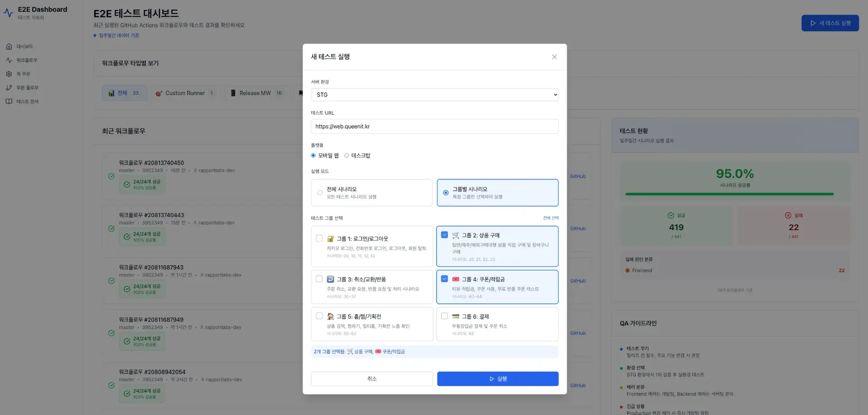Select the Release MW tab
The width and height of the screenshot is (868, 415).
[x=255, y=93]
